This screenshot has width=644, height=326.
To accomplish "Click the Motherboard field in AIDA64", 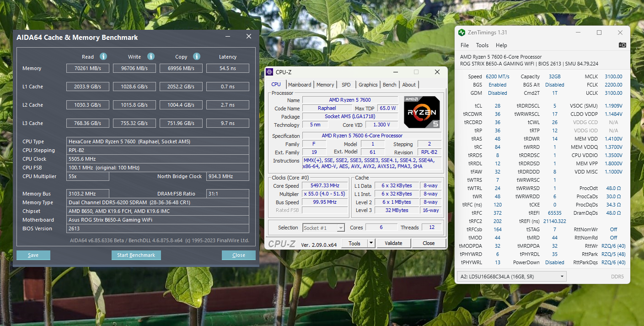I will pos(158,220).
